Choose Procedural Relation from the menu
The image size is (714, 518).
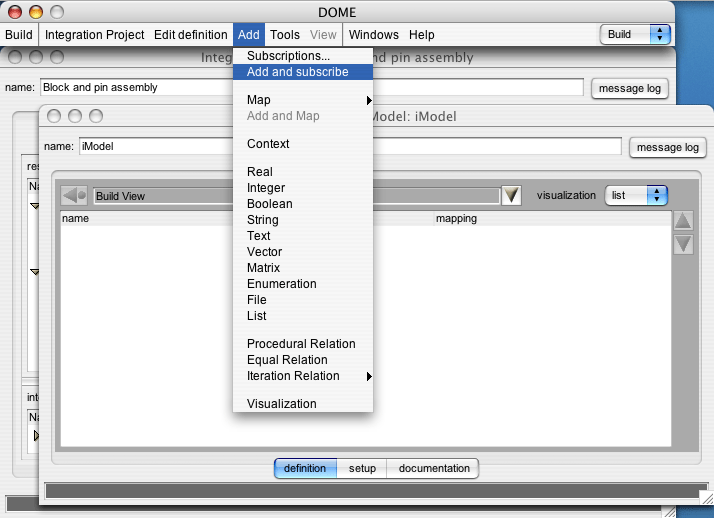coord(303,344)
